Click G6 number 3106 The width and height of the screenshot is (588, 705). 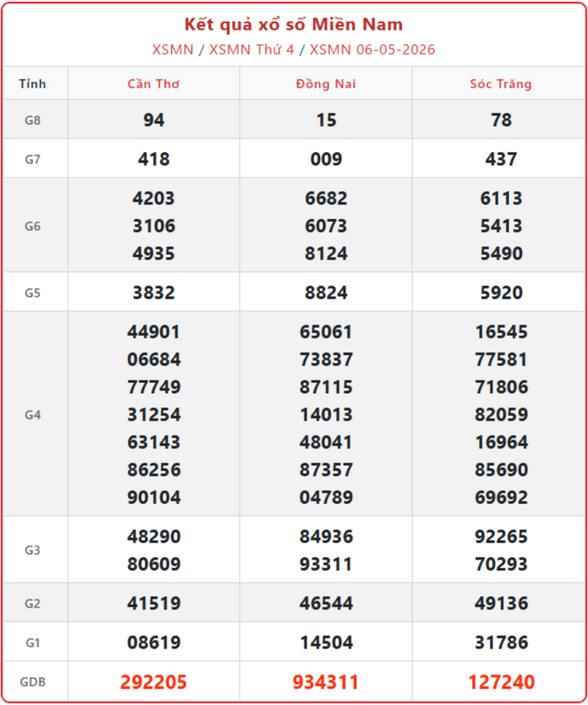154,225
